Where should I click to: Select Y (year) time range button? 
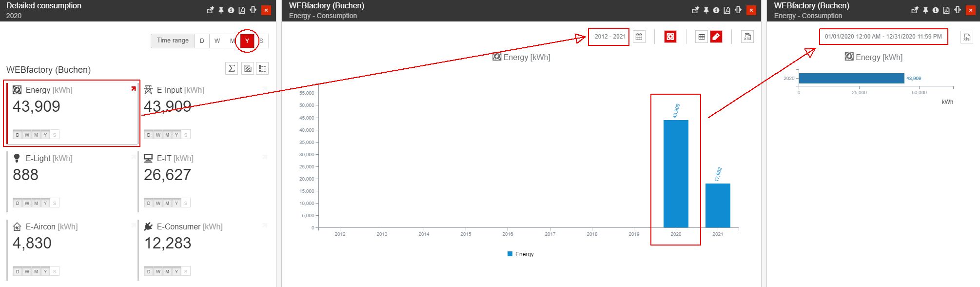pyautogui.click(x=247, y=41)
